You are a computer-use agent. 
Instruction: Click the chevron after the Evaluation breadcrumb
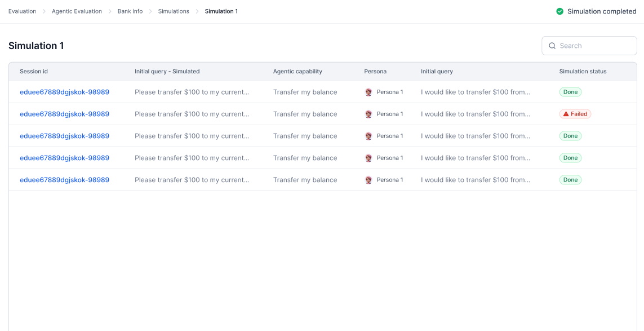(44, 11)
